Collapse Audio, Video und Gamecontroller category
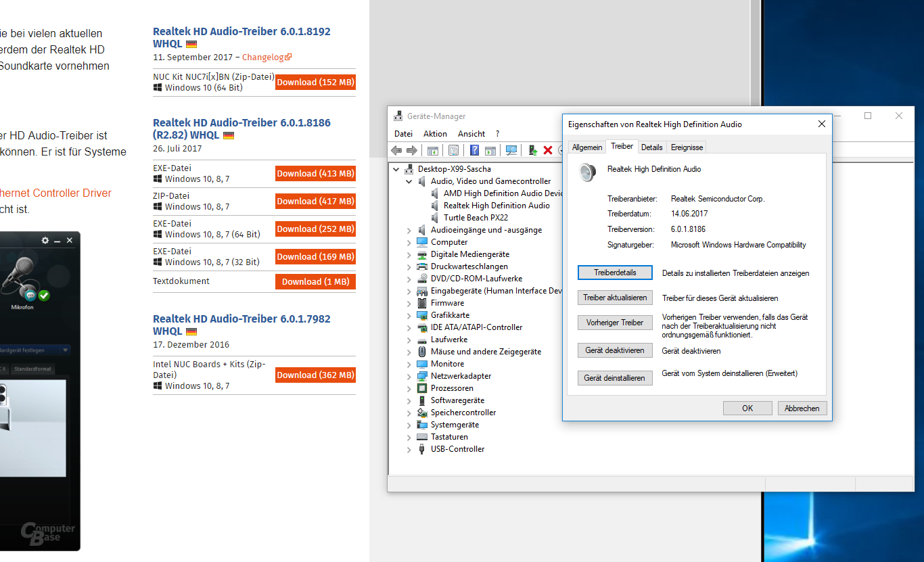 coord(409,181)
